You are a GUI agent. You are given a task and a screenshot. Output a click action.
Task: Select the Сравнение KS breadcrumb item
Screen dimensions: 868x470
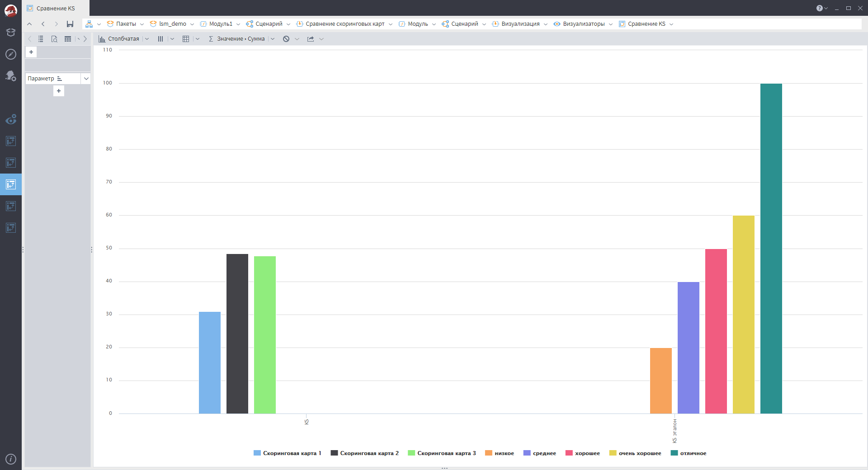click(x=642, y=24)
